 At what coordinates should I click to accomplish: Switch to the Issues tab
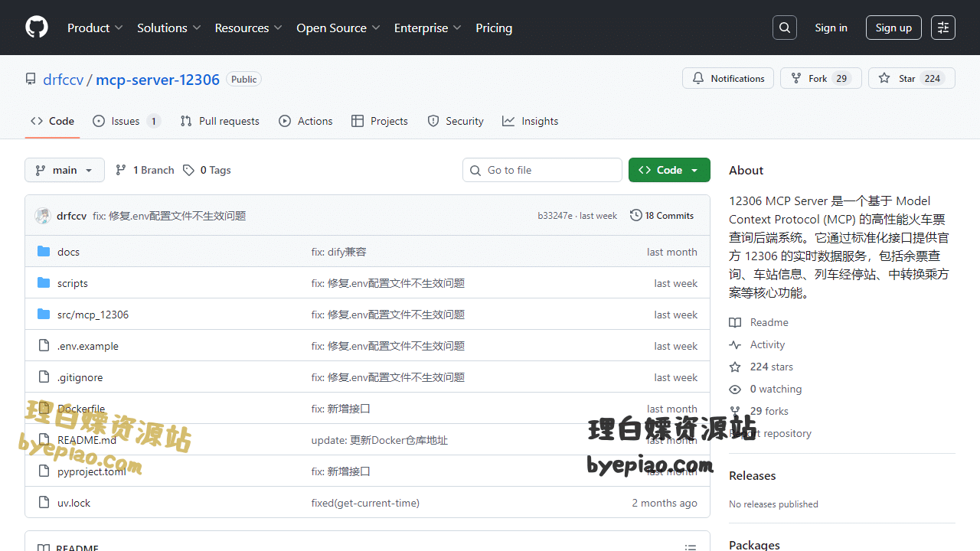(126, 121)
